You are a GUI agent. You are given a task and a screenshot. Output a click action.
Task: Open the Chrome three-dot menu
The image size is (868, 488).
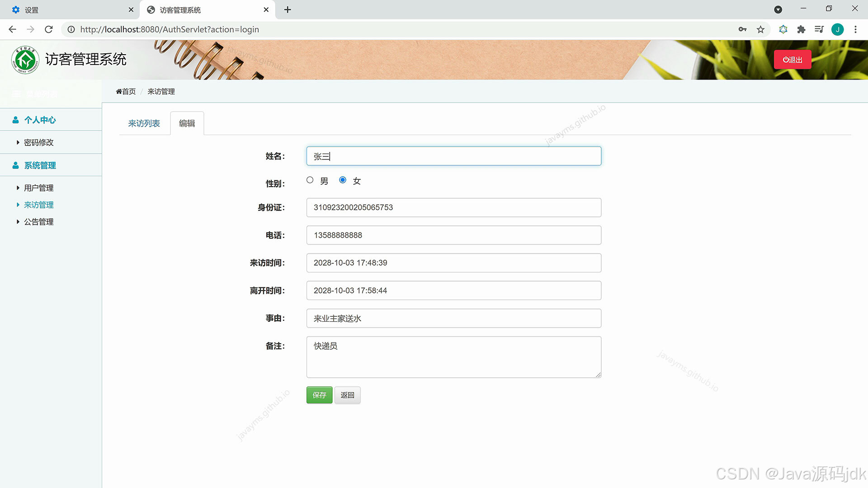tap(855, 29)
